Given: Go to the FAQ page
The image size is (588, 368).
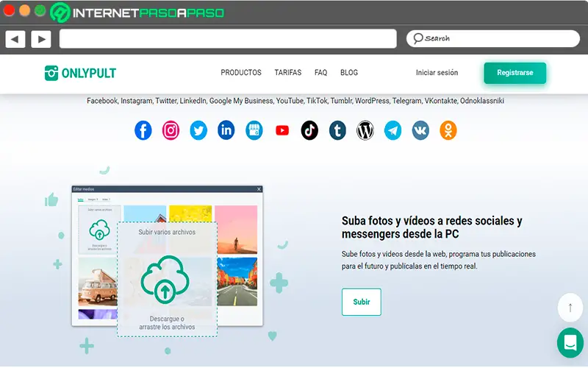Looking at the screenshot, I should [x=320, y=72].
